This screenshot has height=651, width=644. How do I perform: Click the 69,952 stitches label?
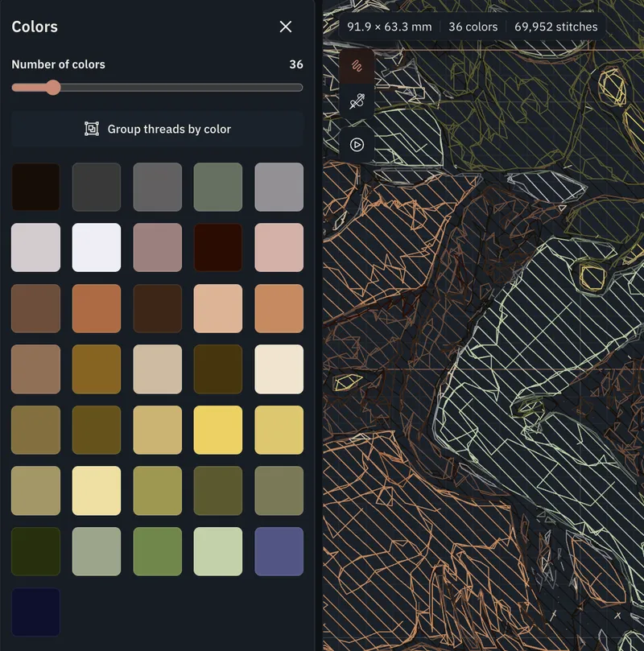tap(556, 27)
